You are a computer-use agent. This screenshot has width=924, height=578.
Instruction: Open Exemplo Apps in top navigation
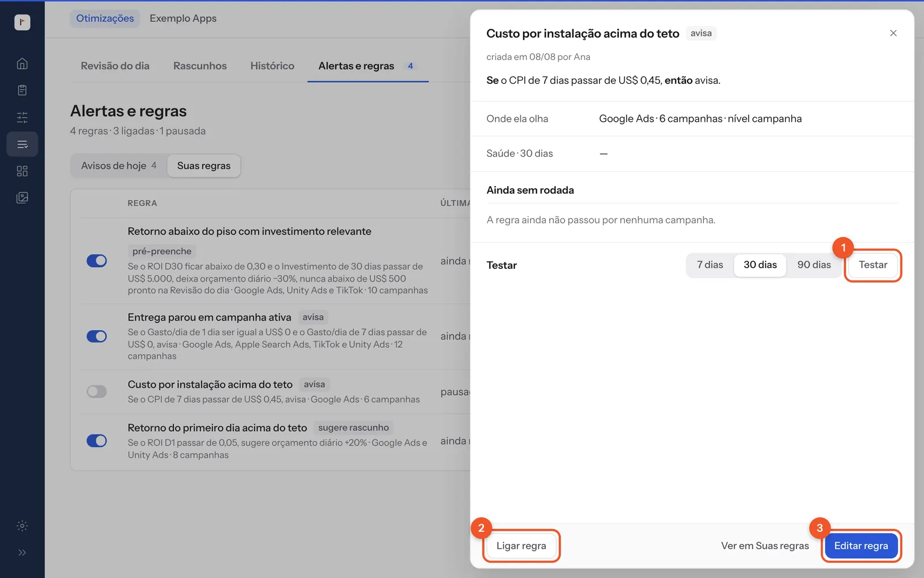point(183,18)
